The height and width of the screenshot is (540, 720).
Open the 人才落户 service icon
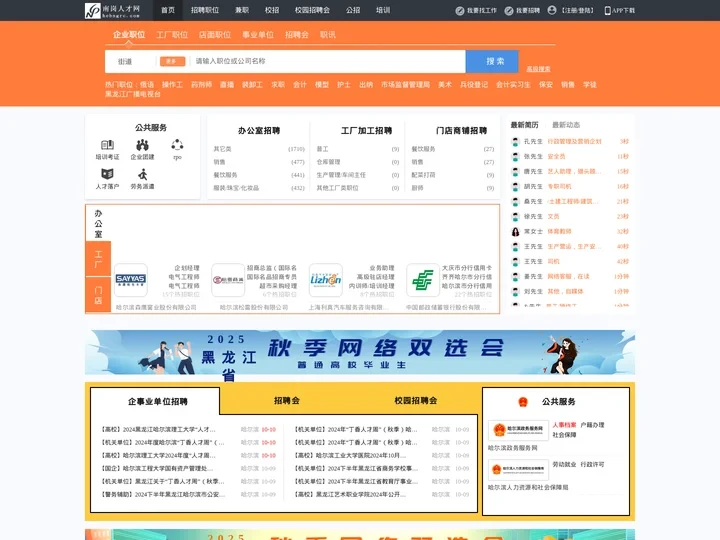pos(107,174)
